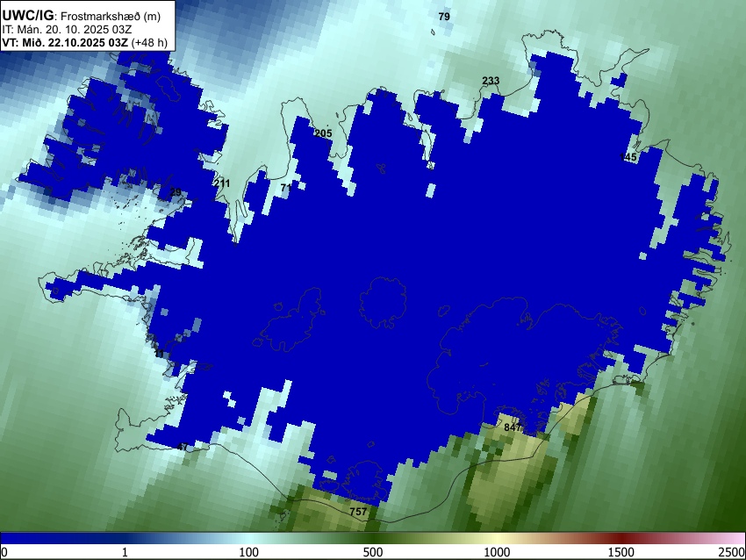Click the map value label 145
Viewport: 746px width, 560px height.
pyautogui.click(x=628, y=157)
